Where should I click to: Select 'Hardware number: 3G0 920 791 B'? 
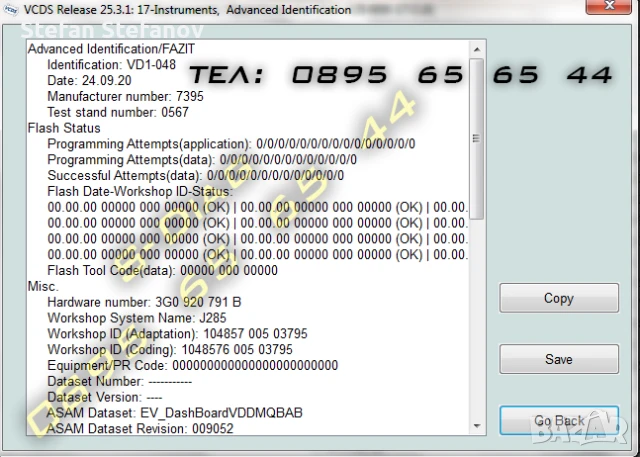[x=144, y=302]
